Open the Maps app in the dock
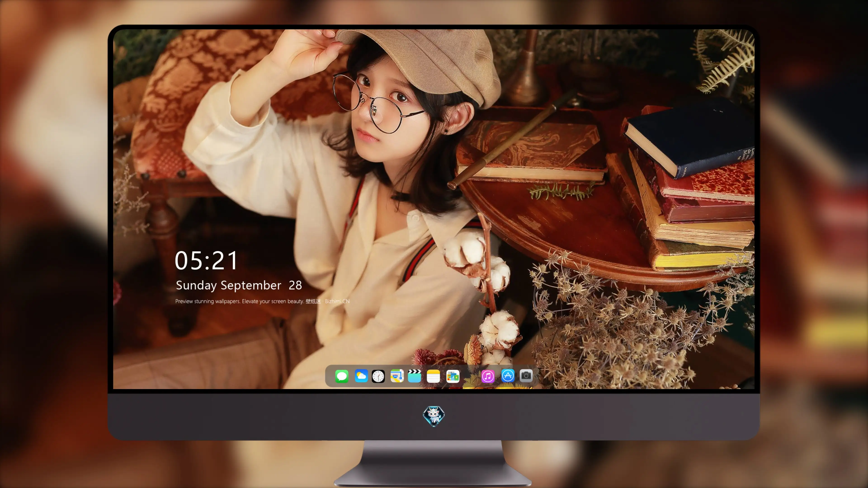 pos(397,376)
